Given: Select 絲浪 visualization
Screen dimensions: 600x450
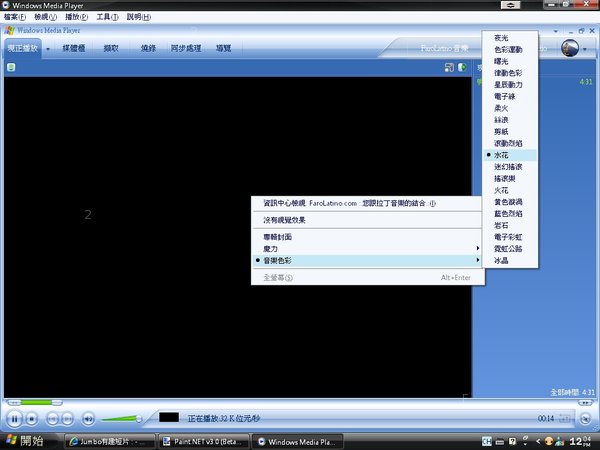Looking at the screenshot, I should click(510, 120).
